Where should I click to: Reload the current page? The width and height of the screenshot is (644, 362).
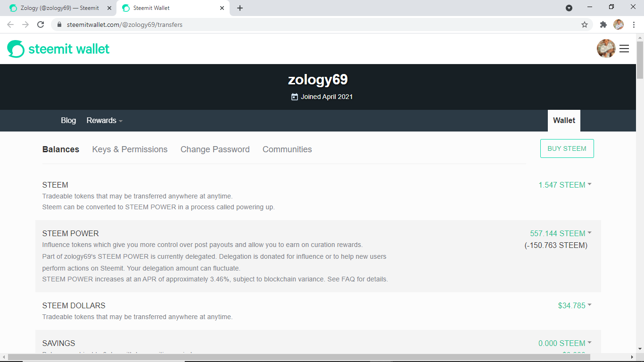[41, 25]
